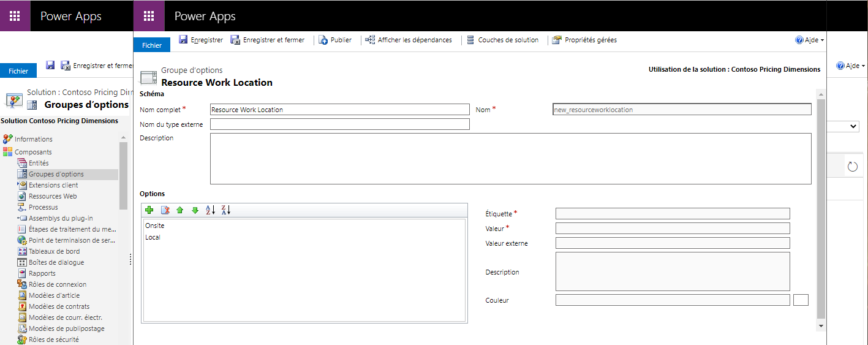868x345 pixels.
Task: Click the option Description text area
Action: tap(673, 271)
